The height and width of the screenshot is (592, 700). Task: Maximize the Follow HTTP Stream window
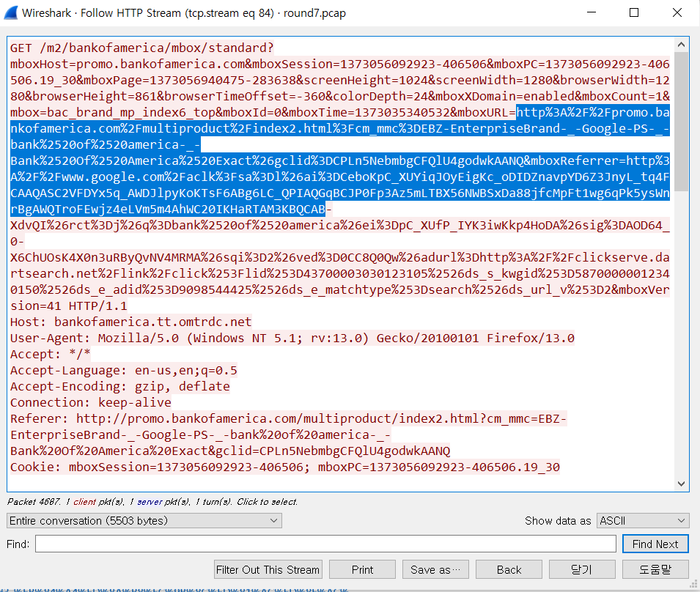pos(634,12)
